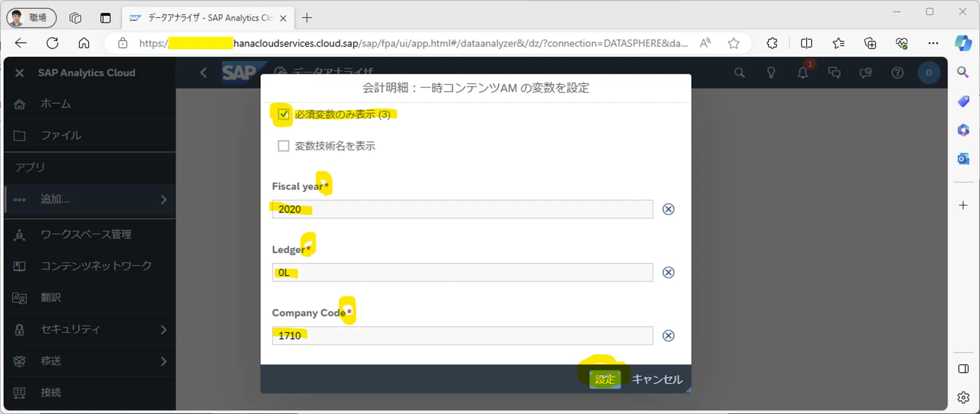Toggle read aloud icon in address bar
The width and height of the screenshot is (980, 414).
(x=705, y=43)
